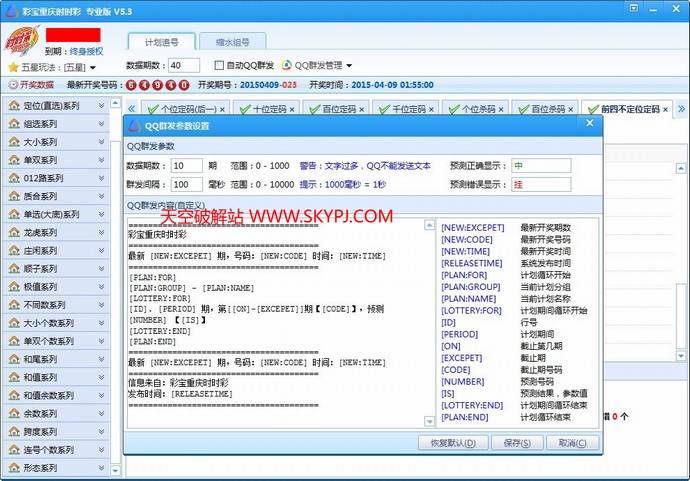
Task: Click the QQ群发管理 penguin icon
Action: 287,65
